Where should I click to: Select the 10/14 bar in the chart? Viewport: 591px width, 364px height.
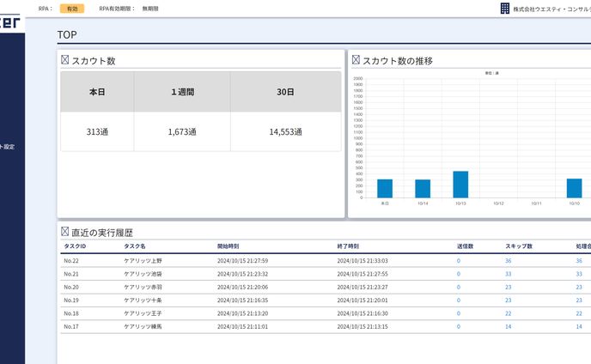[x=423, y=189]
